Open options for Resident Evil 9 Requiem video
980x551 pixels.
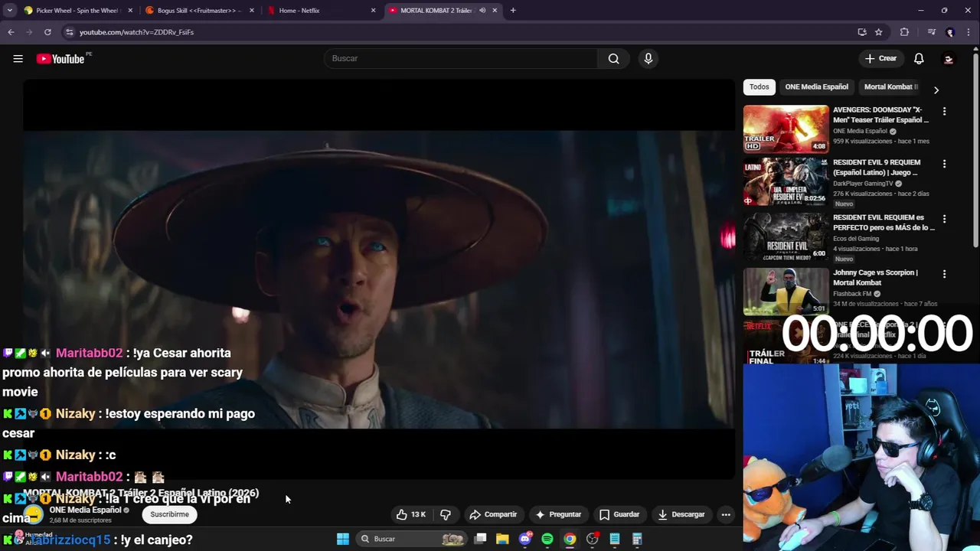point(944,164)
